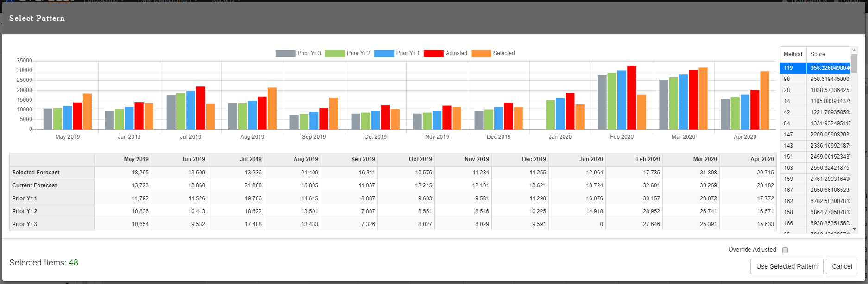Select method 14 row
Image resolution: width=868 pixels, height=284 pixels.
[x=793, y=101]
